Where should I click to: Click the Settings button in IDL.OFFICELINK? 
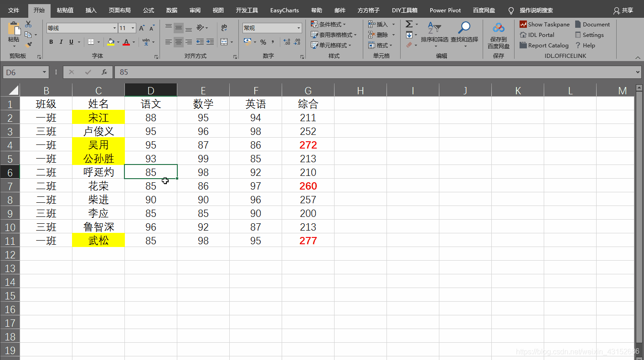click(x=589, y=35)
